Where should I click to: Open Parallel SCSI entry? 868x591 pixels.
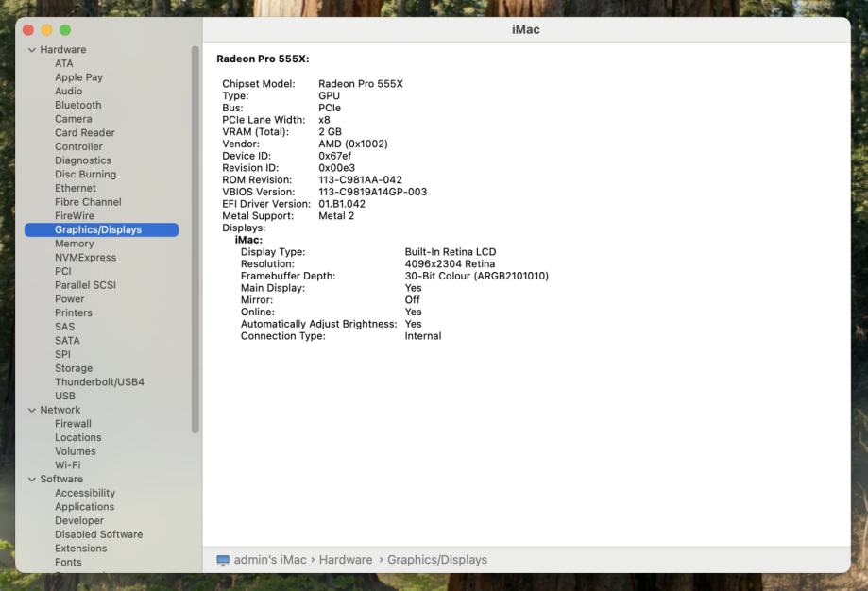click(85, 285)
